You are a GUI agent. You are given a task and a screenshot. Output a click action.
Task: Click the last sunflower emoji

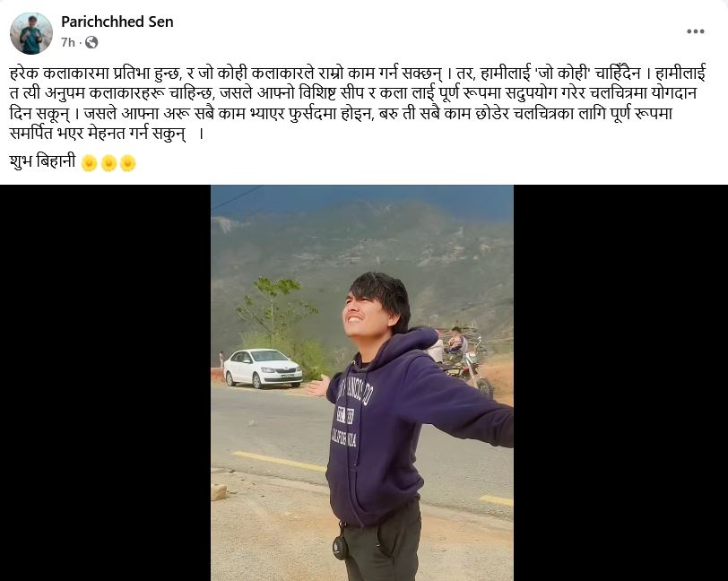(x=128, y=163)
